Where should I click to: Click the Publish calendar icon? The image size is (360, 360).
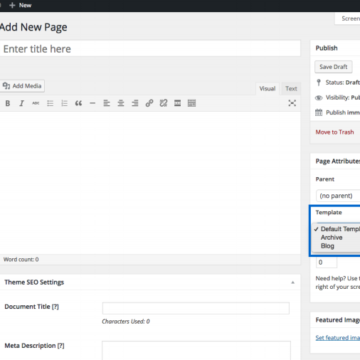tap(319, 113)
